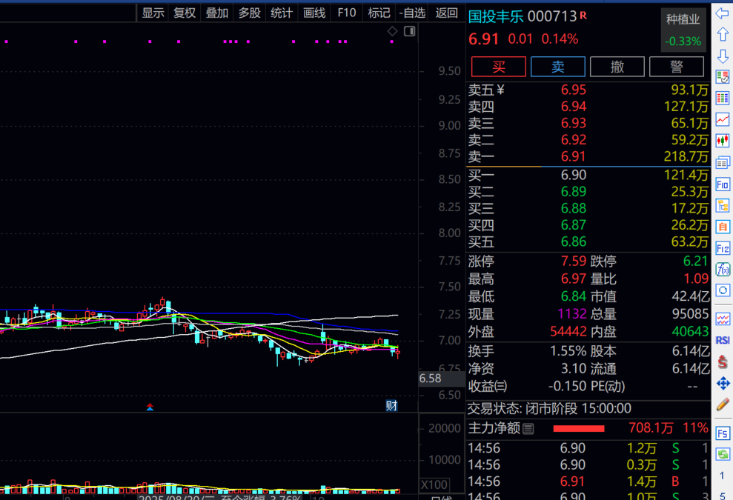The width and height of the screenshot is (733, 500).
Task: Open the 显示 menu
Action: click(153, 13)
